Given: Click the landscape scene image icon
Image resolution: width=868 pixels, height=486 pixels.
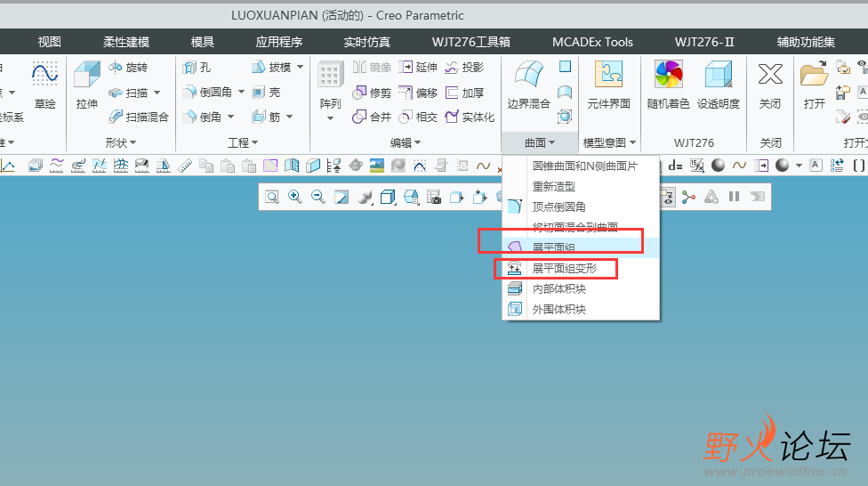Looking at the screenshot, I should [x=377, y=166].
